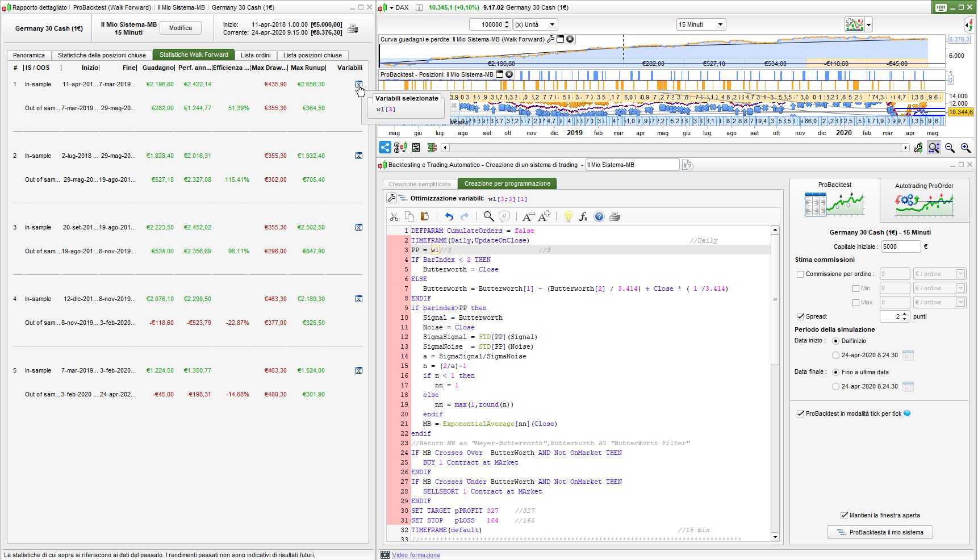
Task: Expand the DAX instrument dropdown arrow
Action: [x=391, y=7]
